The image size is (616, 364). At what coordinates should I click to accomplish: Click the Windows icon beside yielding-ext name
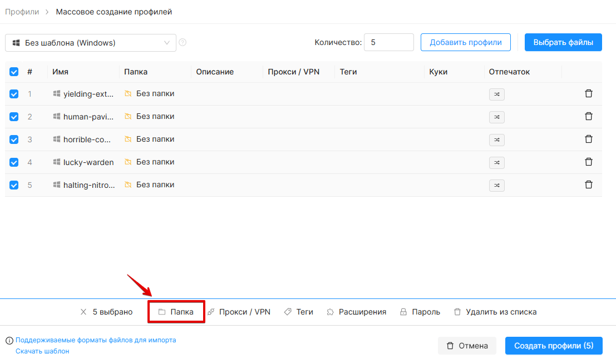pos(57,93)
